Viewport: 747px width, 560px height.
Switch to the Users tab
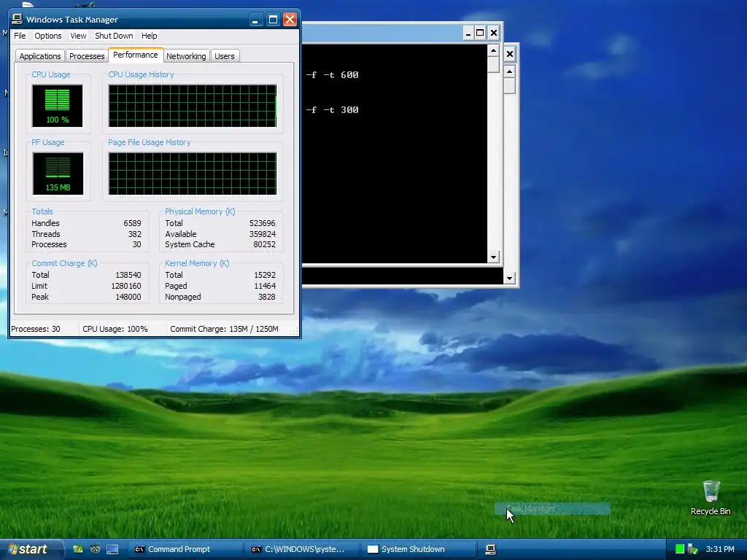click(225, 56)
